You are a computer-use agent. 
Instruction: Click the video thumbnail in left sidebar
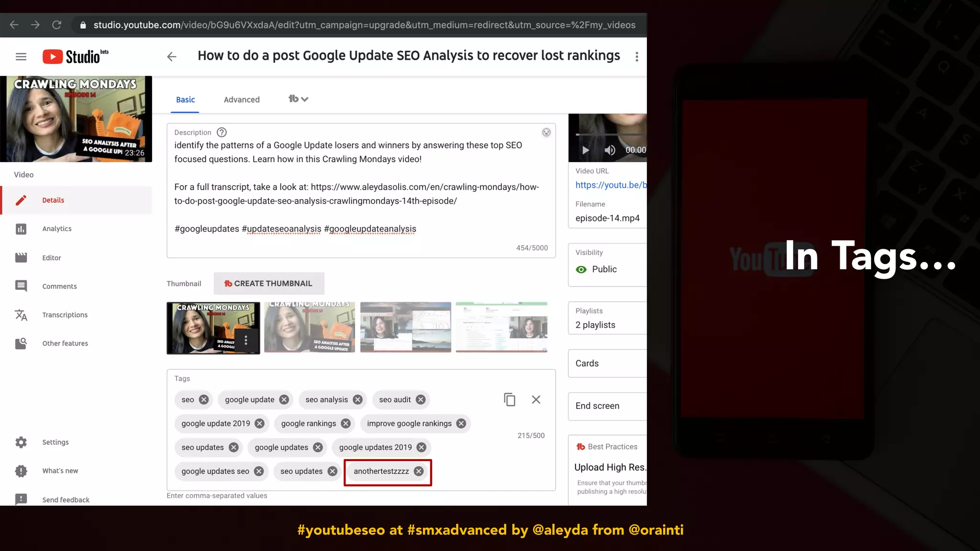[76, 119]
